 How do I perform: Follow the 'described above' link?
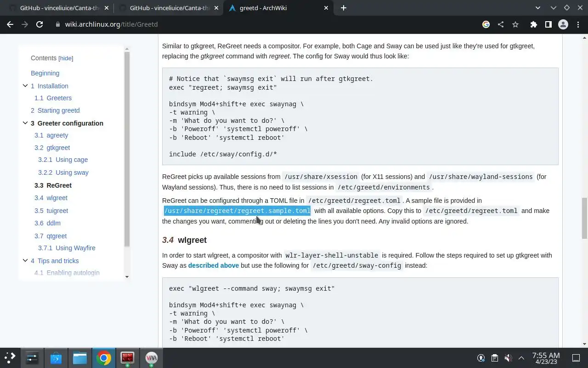coord(213,265)
